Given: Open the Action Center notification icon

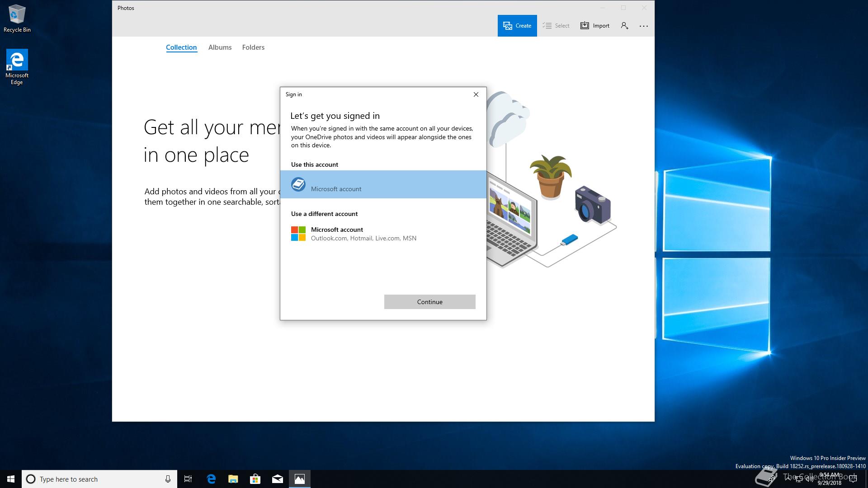Looking at the screenshot, I should click(x=853, y=479).
